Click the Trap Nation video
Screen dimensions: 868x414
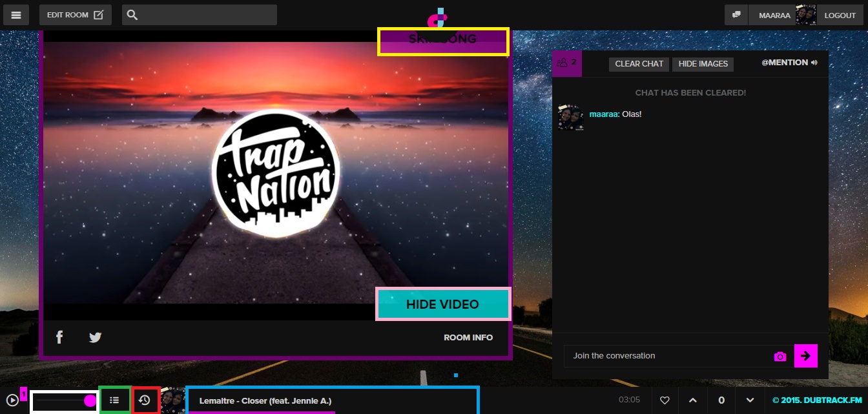[276, 172]
